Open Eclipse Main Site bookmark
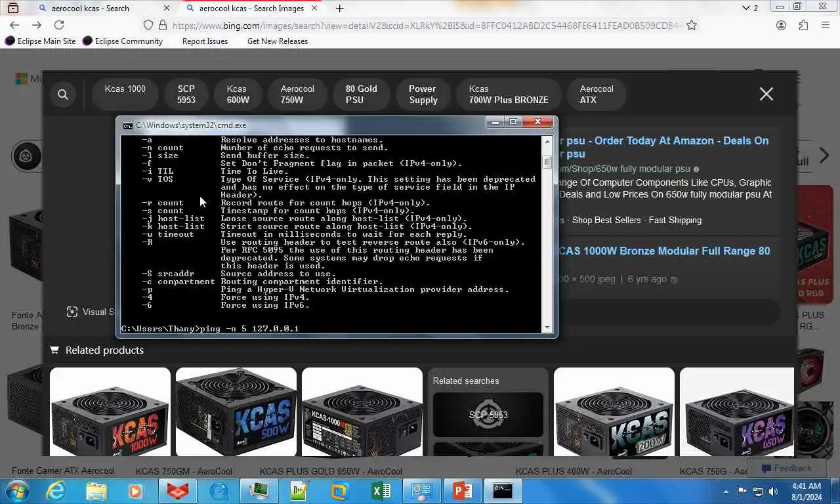Viewport: 840px width, 504px height. pyautogui.click(x=41, y=41)
